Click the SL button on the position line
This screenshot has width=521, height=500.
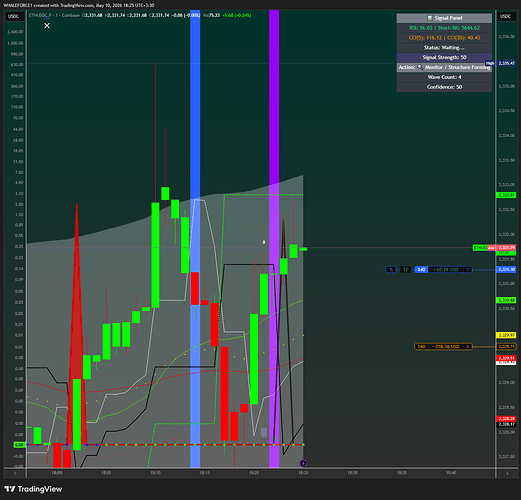tap(391, 269)
